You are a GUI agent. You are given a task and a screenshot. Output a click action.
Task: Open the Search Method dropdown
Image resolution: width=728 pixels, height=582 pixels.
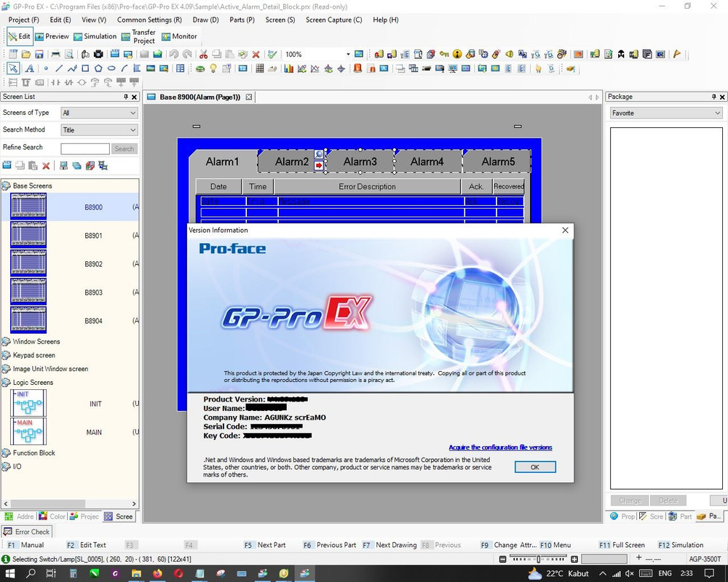point(99,130)
